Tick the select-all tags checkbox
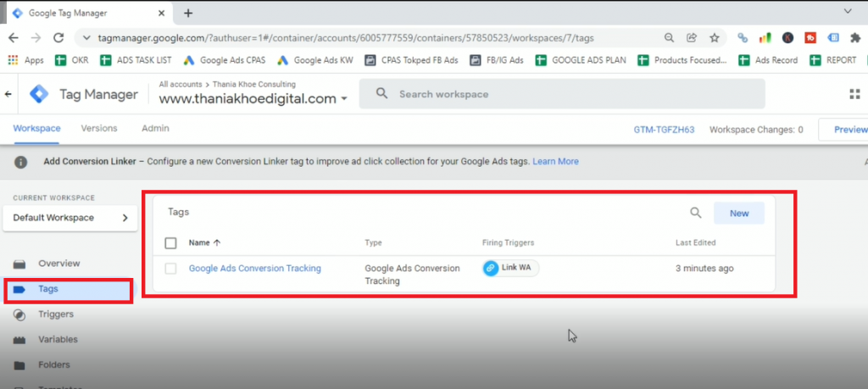Viewport: 868px width, 389px height. coord(171,243)
